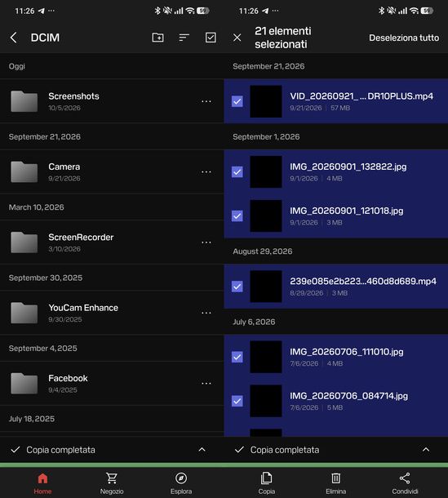The height and width of the screenshot is (498, 448).
Task: Open the ScreenRecorder folder icon
Action: click(24, 242)
